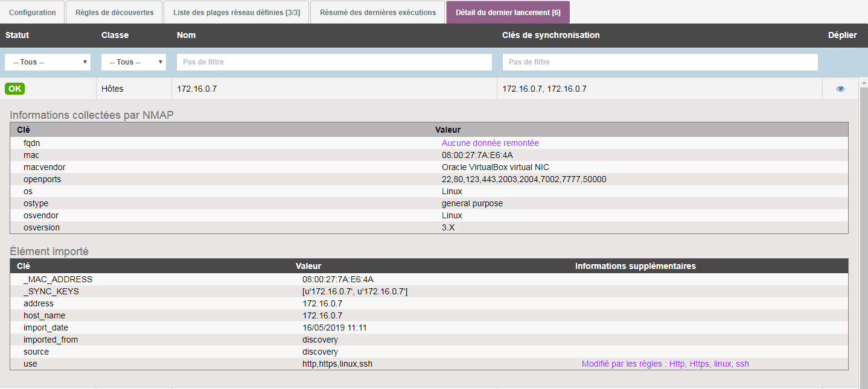The image size is (868, 389).
Task: Click the vertical scrollbar on the right
Action: click(x=863, y=235)
